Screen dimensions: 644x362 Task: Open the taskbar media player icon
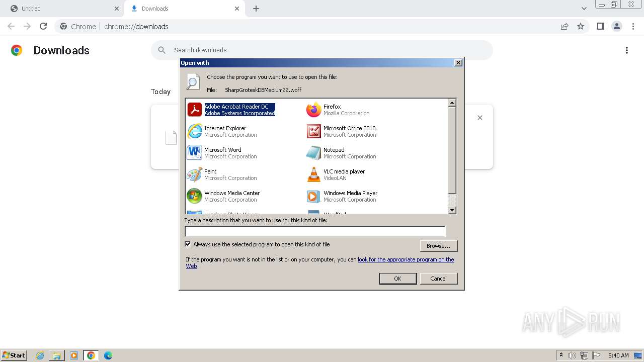74,355
